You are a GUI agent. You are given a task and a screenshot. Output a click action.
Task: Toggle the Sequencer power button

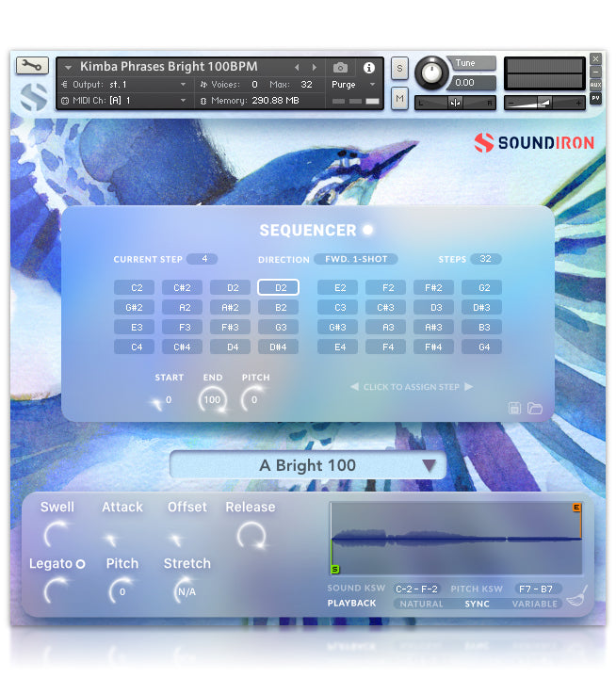click(368, 230)
